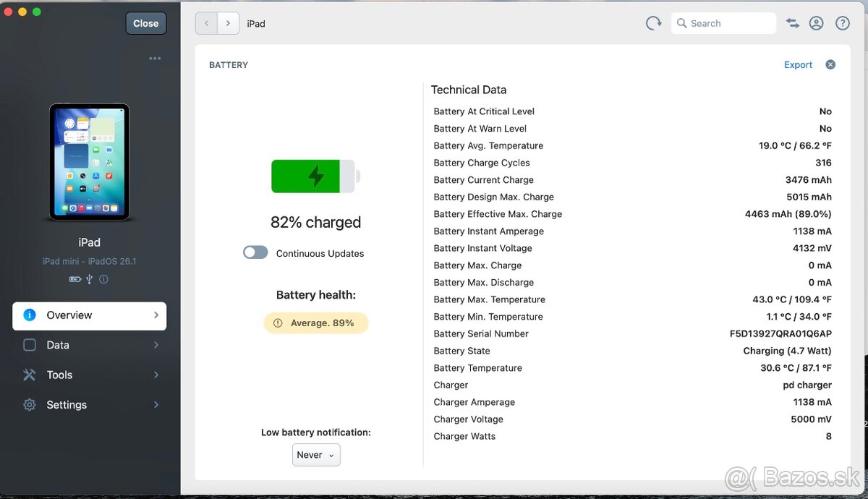Viewport: 868px width, 499px height.
Task: Go forward with the right navigation arrow
Action: (228, 23)
